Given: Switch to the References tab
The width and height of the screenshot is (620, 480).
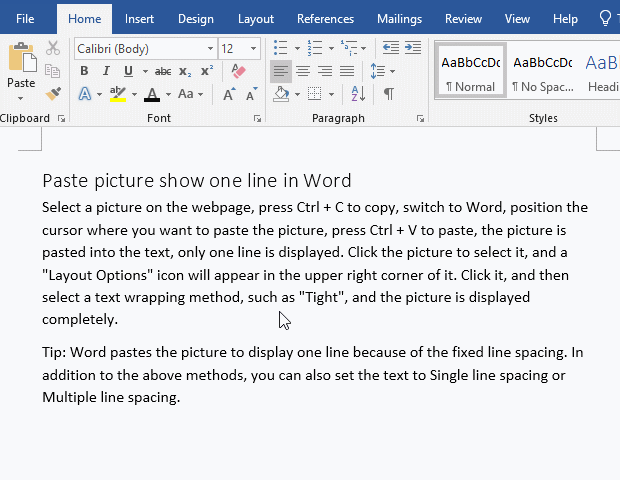Looking at the screenshot, I should click(325, 19).
